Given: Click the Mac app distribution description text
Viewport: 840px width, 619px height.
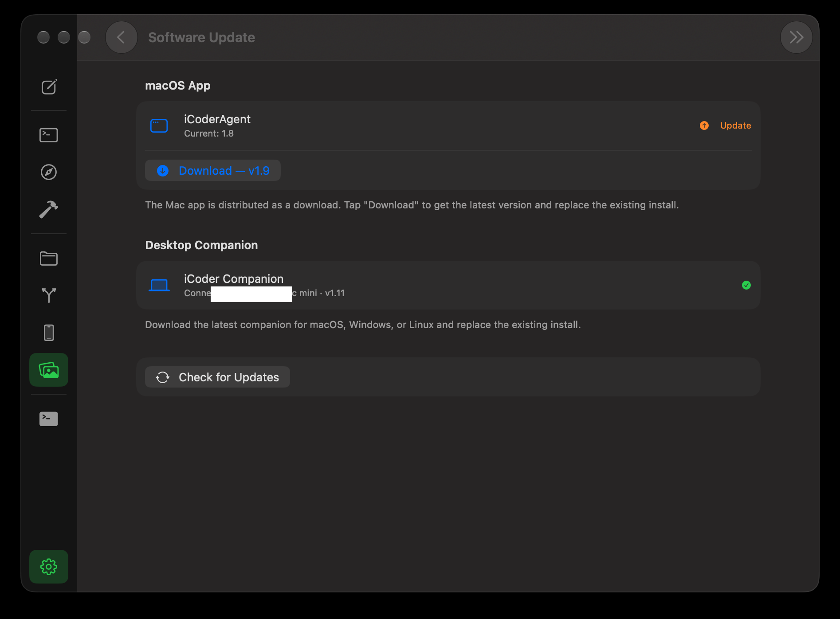Looking at the screenshot, I should (x=412, y=205).
